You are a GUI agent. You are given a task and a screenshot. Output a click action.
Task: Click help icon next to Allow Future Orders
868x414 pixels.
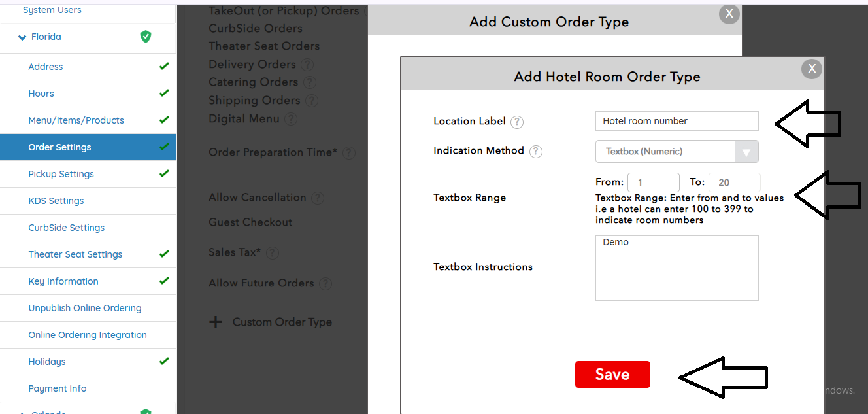325,284
